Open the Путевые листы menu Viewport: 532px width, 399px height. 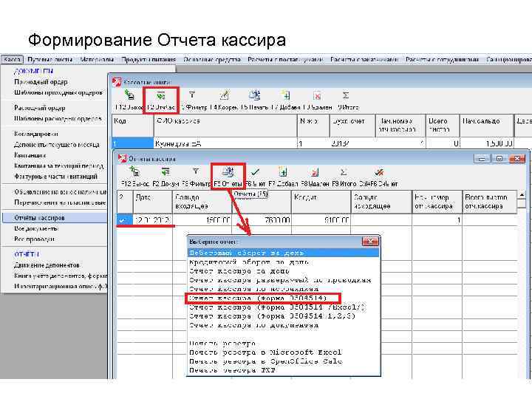(x=50, y=60)
